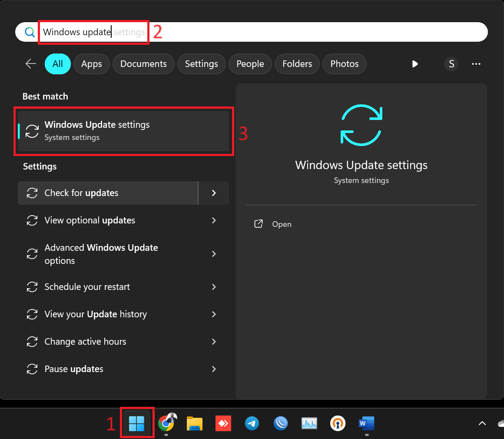Switch to the Apps filter
504x439 pixels.
coord(92,64)
